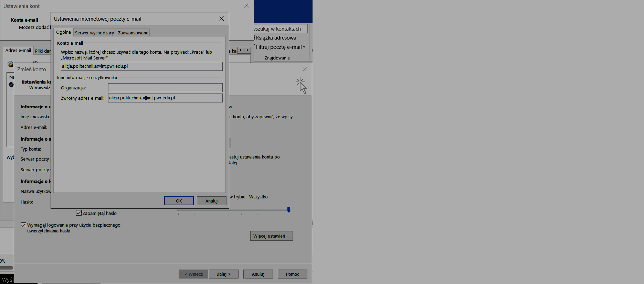644x284 pixels.
Task: Open Książka adresowa in the ribbon
Action: [276, 38]
